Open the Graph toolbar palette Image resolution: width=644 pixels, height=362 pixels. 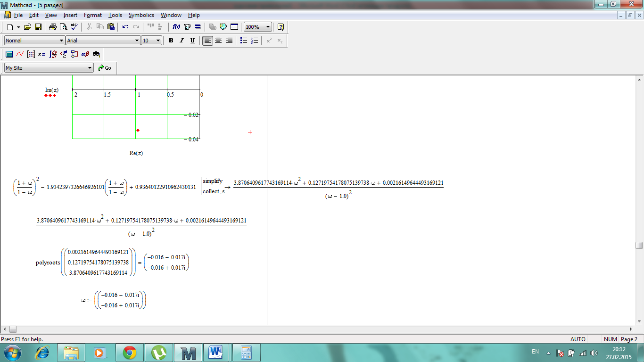[x=20, y=54]
